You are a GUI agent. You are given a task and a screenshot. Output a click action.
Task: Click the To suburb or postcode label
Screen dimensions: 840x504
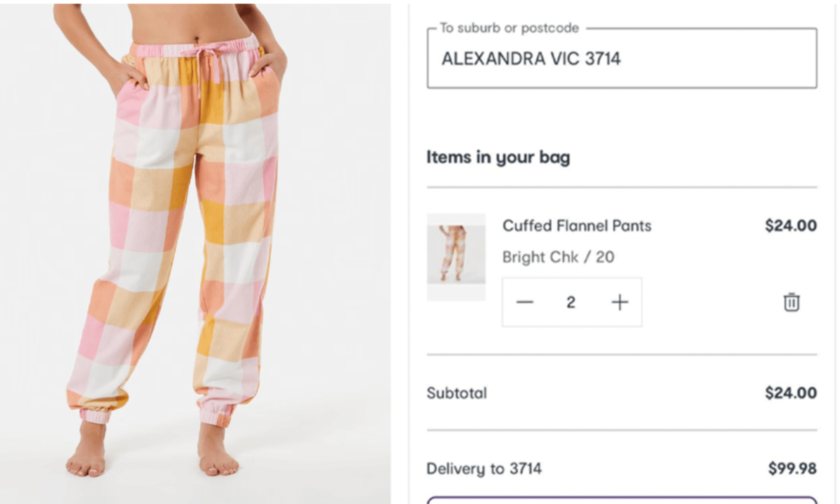(509, 29)
